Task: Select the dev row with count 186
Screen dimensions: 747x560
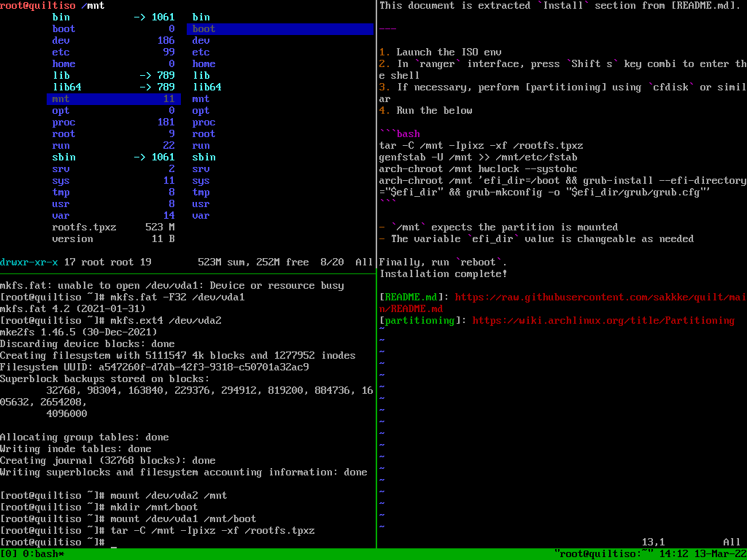Action: pos(113,41)
